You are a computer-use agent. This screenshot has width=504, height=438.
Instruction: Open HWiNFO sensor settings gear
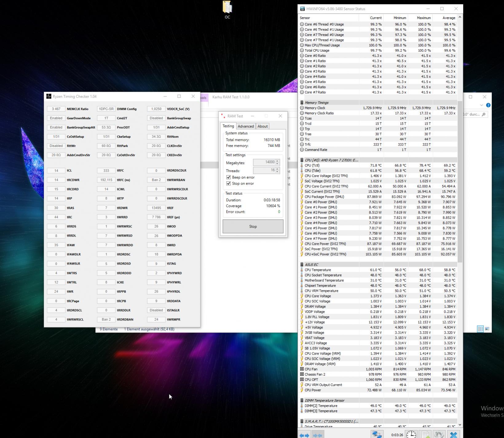[x=439, y=434]
